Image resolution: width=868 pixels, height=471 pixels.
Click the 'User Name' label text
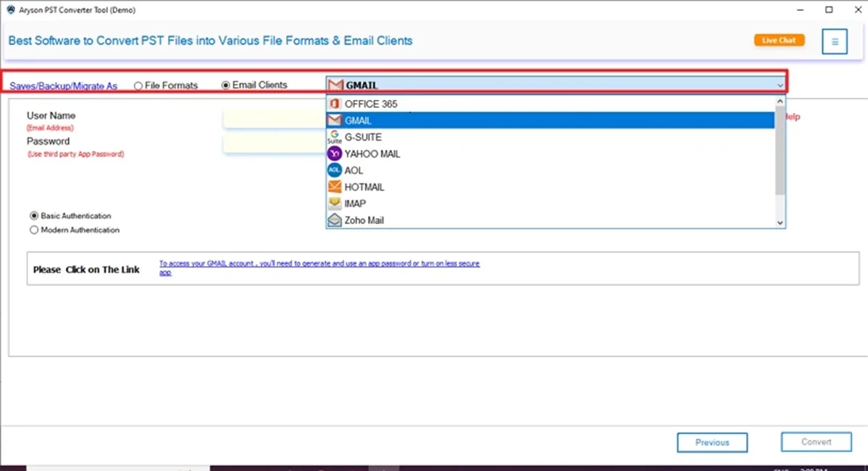(51, 116)
